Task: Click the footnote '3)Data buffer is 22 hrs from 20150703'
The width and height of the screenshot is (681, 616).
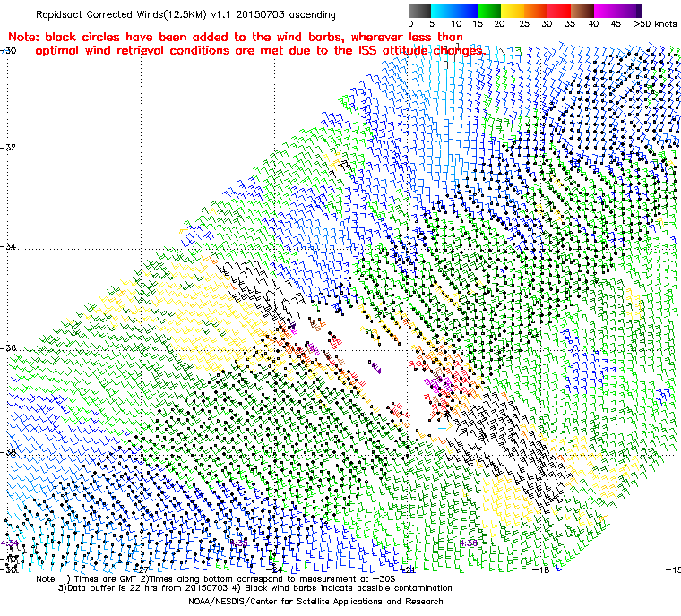Action: coord(142,588)
